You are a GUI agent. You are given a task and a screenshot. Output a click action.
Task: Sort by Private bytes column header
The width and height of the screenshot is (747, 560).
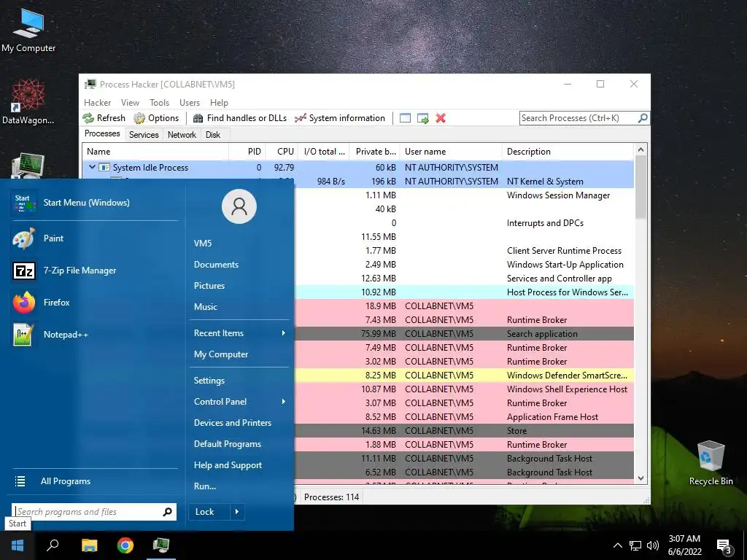(x=373, y=152)
